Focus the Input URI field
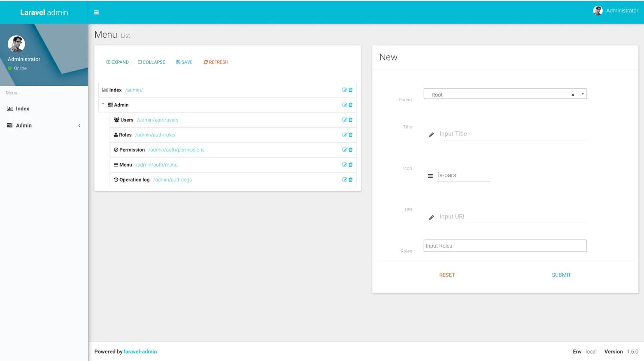Screen dimensions: 644x361 coord(513,217)
